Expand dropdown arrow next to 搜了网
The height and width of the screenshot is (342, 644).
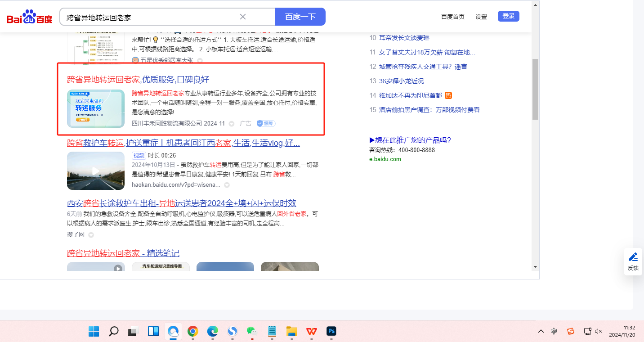click(x=91, y=235)
